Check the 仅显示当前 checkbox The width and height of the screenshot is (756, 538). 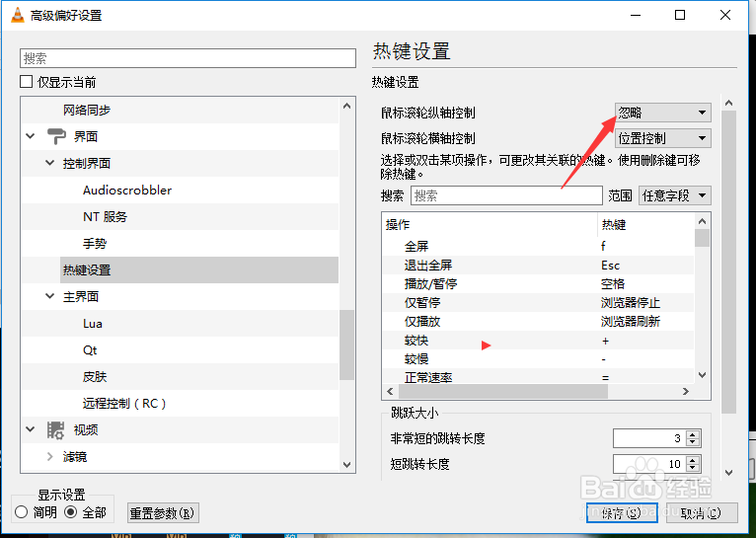(26, 82)
